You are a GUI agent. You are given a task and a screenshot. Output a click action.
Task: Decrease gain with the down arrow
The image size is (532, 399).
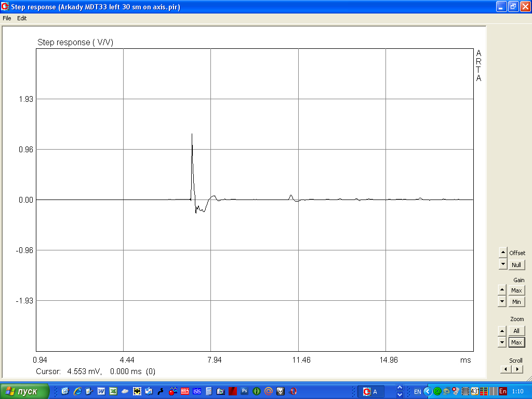point(502,302)
